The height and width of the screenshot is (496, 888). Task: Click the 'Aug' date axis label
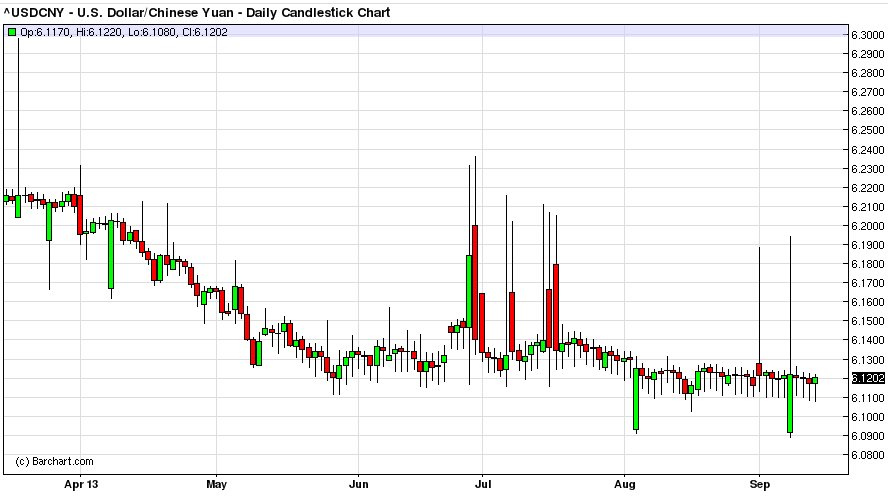coord(625,484)
